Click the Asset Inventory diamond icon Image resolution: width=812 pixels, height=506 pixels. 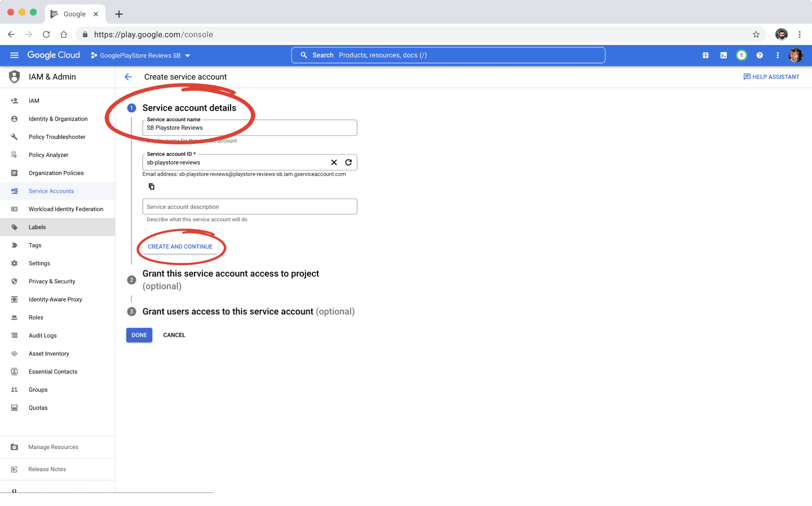click(15, 354)
